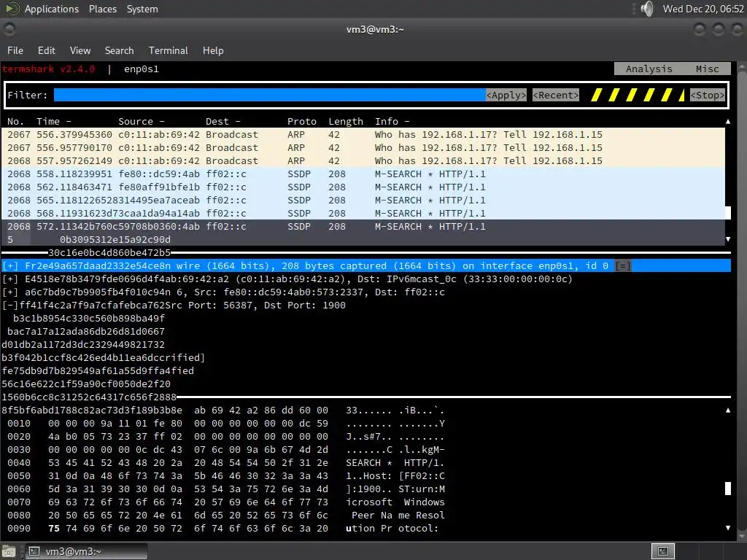Select detail line ending 'b898ba49f'
Image resolution: width=747 pixels, height=560 pixels.
88,318
